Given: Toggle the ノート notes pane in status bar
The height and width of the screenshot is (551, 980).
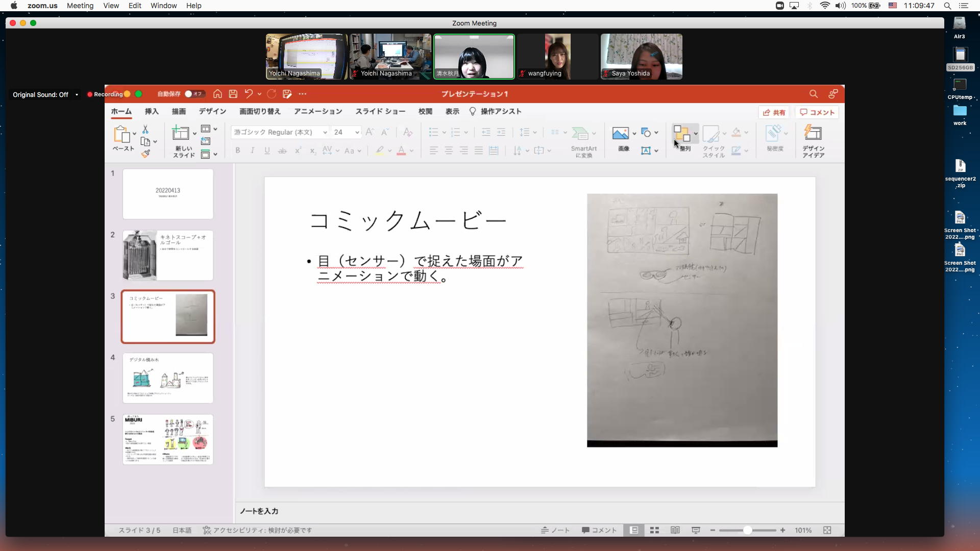Looking at the screenshot, I should pyautogui.click(x=555, y=531).
